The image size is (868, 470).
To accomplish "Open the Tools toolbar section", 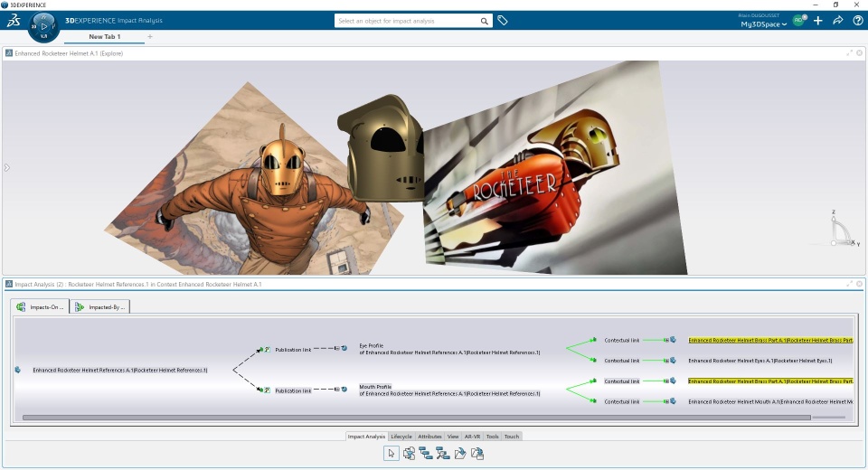I will tap(492, 437).
